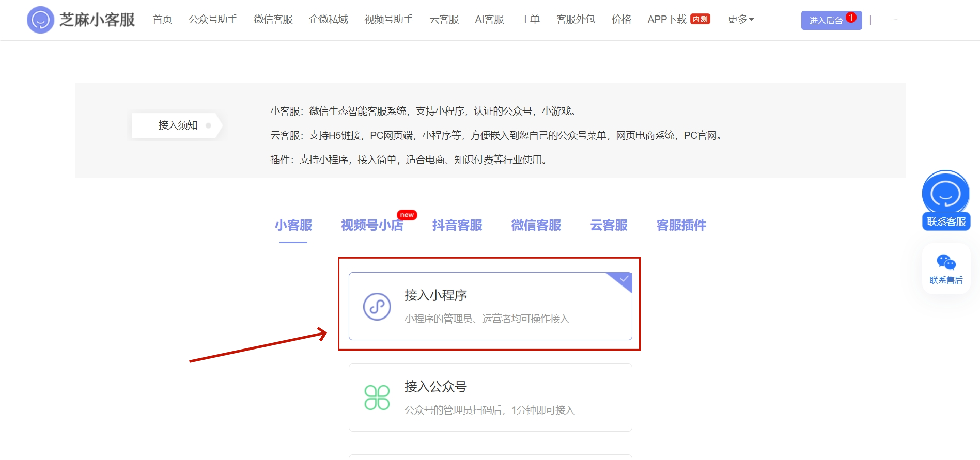Switch to 客服插件 tab
Screen dimensions: 980x460
point(681,225)
